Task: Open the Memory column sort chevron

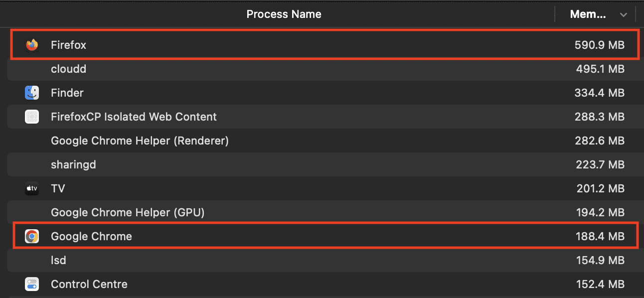Action: [624, 14]
